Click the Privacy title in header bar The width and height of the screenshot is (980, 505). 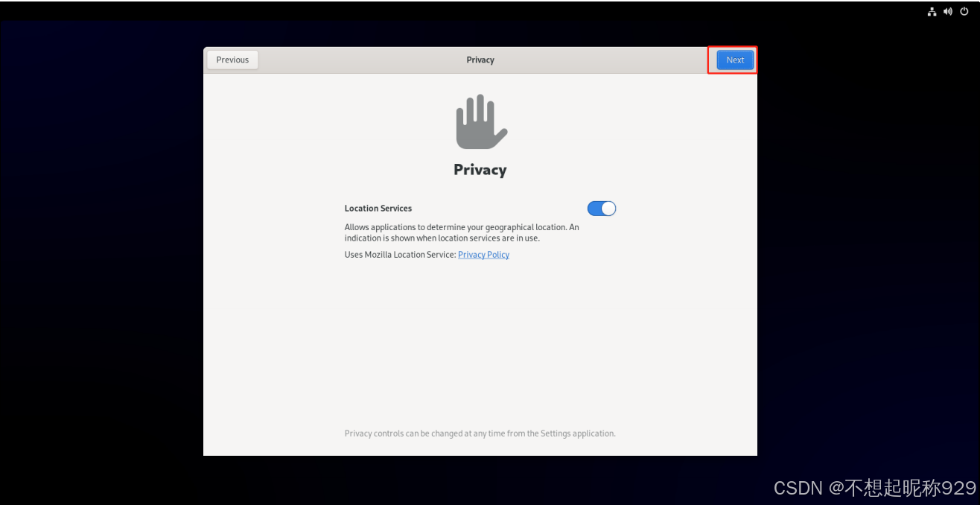coord(480,60)
